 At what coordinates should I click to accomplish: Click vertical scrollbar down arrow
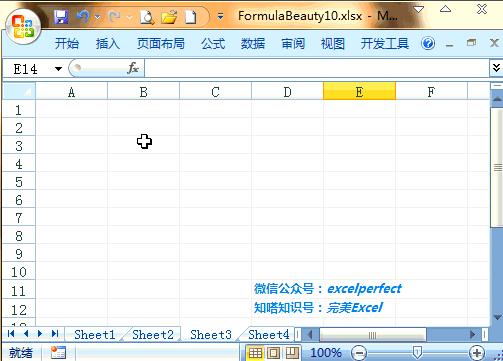(497, 318)
